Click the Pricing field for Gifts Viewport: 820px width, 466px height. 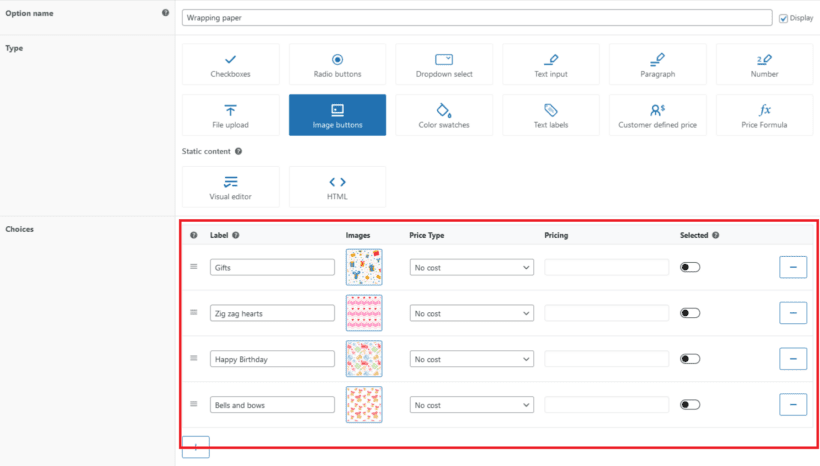pyautogui.click(x=606, y=268)
